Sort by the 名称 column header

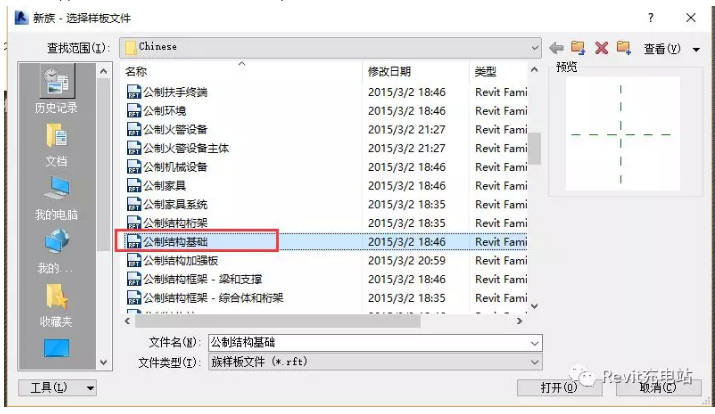coord(136,72)
